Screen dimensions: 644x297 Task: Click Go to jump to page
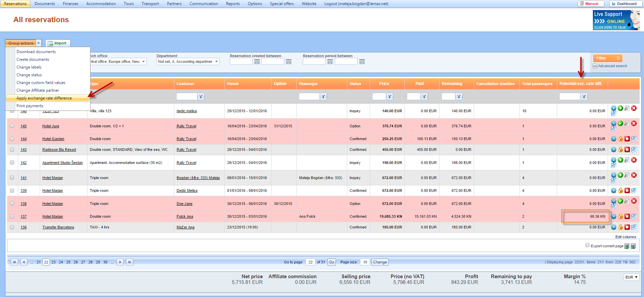pyautogui.click(x=332, y=262)
